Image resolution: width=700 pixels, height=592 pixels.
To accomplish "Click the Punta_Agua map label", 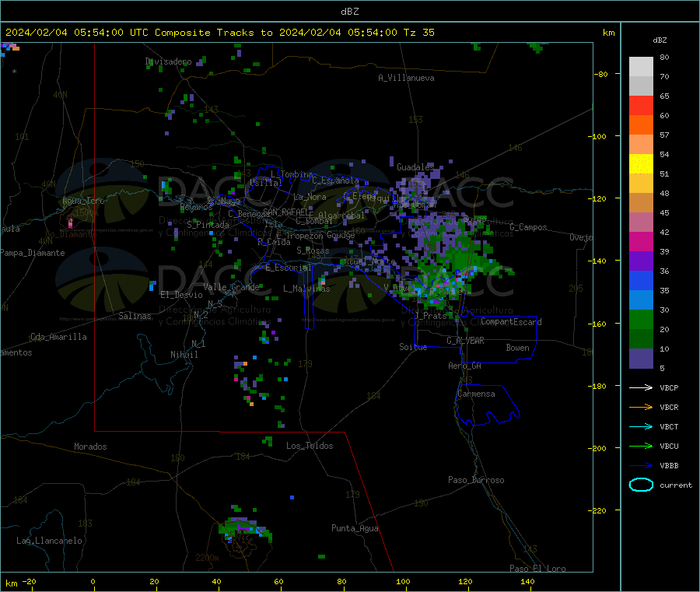I will [355, 528].
